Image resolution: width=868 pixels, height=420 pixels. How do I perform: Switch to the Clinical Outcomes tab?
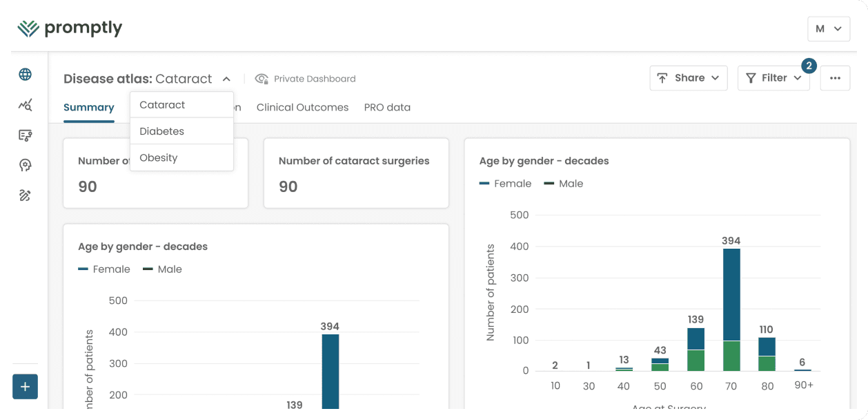302,107
